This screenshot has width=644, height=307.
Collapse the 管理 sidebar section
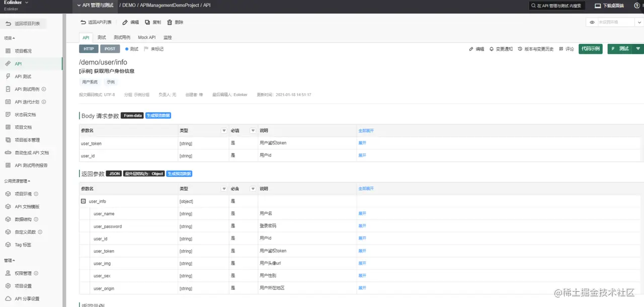point(10,261)
